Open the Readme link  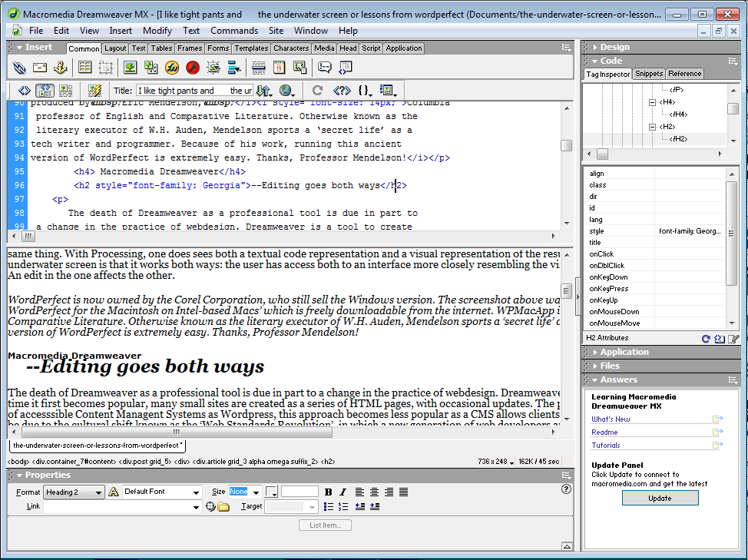coord(604,432)
